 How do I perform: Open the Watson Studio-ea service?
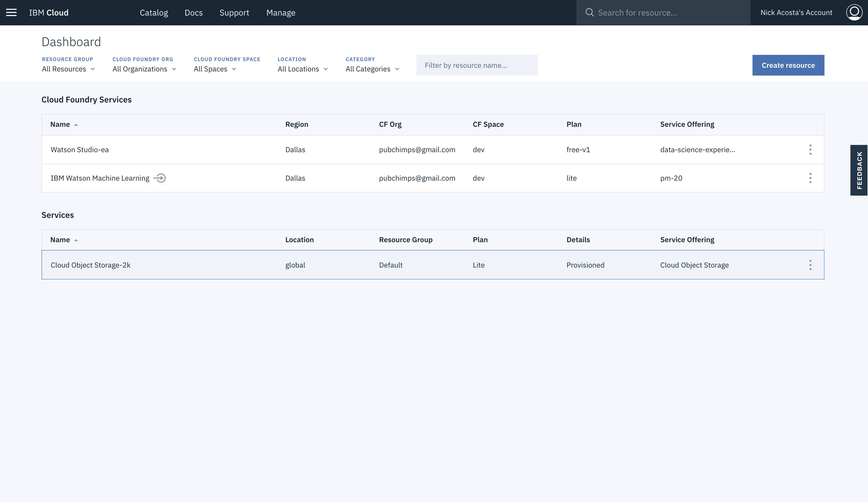click(x=79, y=150)
